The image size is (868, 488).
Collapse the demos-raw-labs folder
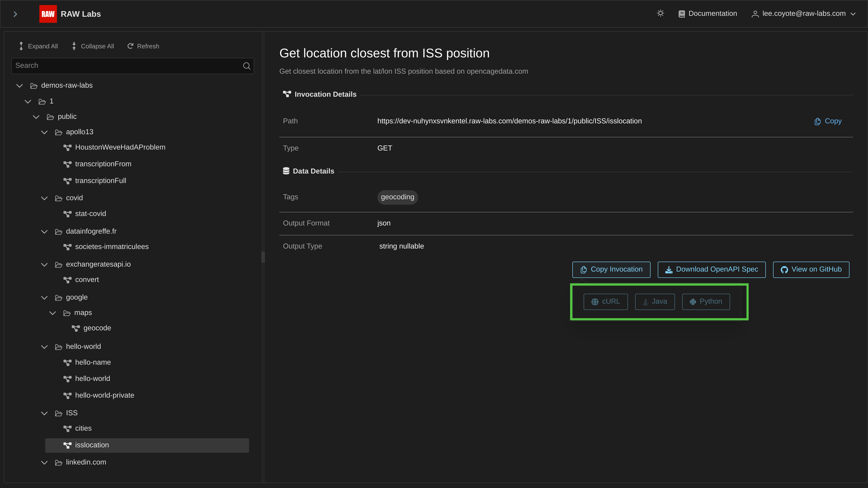19,86
